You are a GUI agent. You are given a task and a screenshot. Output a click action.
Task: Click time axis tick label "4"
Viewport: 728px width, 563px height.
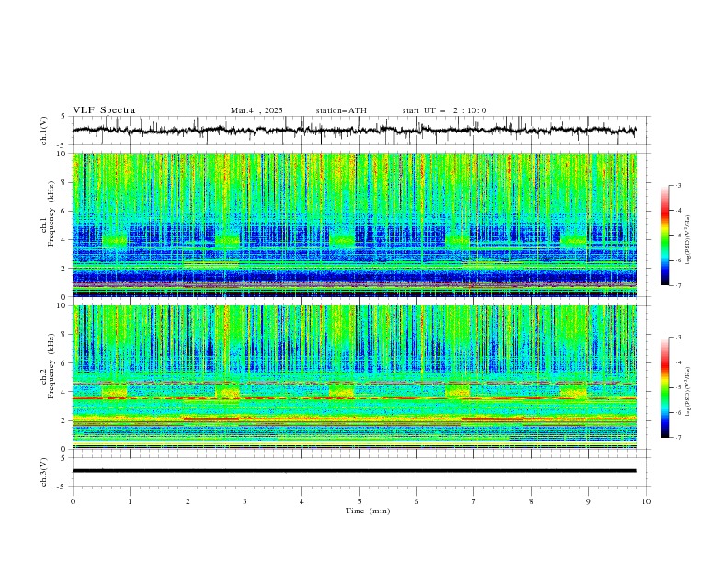(x=301, y=501)
